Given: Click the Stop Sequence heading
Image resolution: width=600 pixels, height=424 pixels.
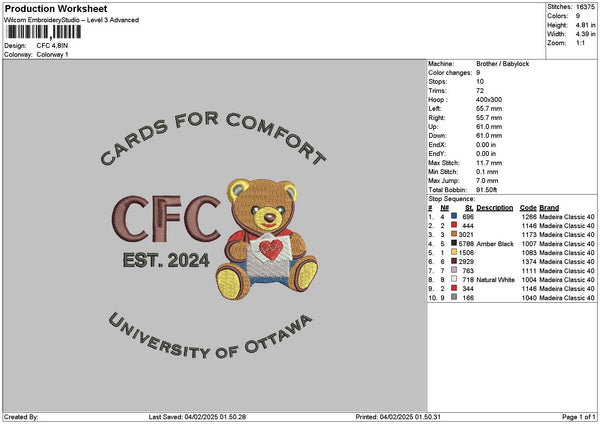Looking at the screenshot, I should pyautogui.click(x=452, y=199).
